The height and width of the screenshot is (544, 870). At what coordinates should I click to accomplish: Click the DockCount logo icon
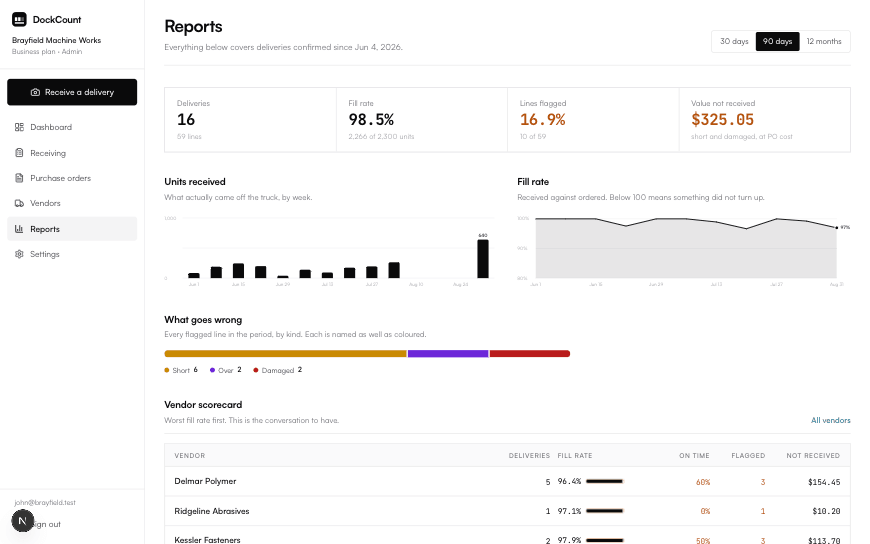click(x=19, y=19)
